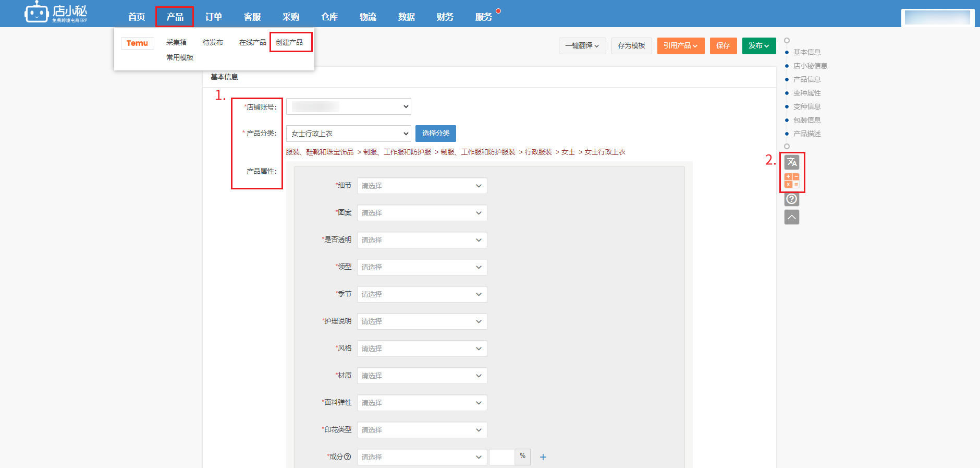980x468 pixels.
Task: Select the Temu platform tab
Action: 137,43
